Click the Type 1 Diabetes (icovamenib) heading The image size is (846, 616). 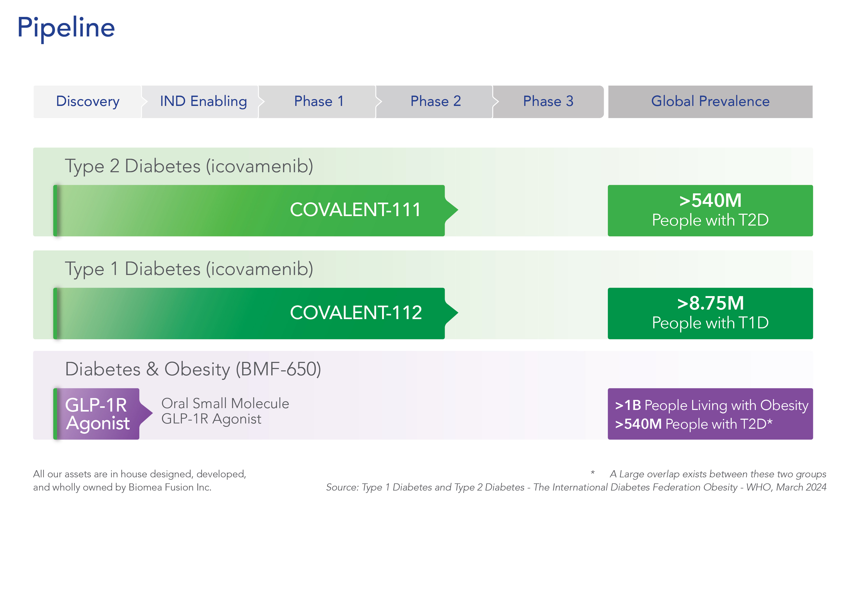pyautogui.click(x=189, y=269)
